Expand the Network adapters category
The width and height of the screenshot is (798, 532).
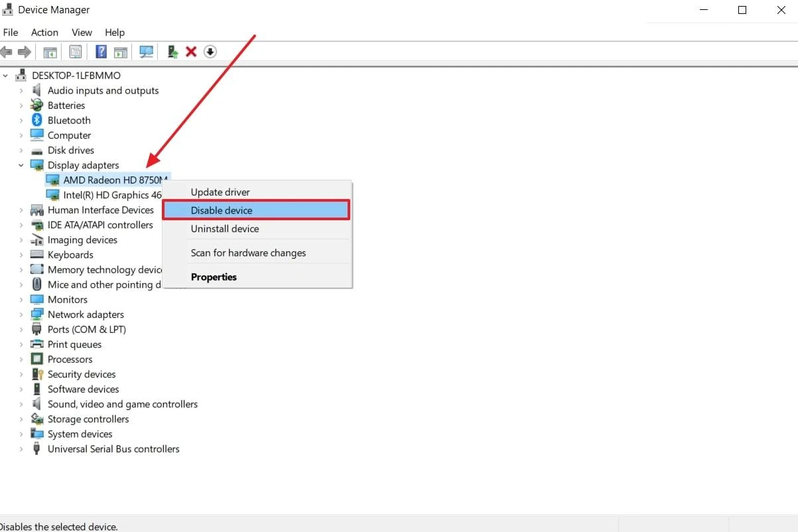coord(21,314)
